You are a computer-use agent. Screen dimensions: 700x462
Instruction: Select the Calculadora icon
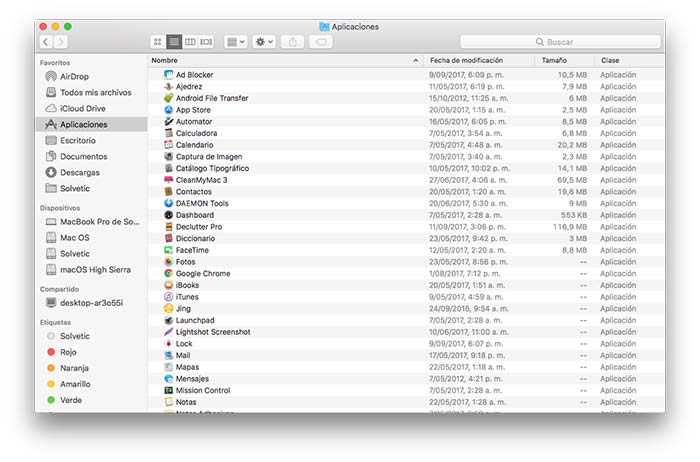coord(168,133)
